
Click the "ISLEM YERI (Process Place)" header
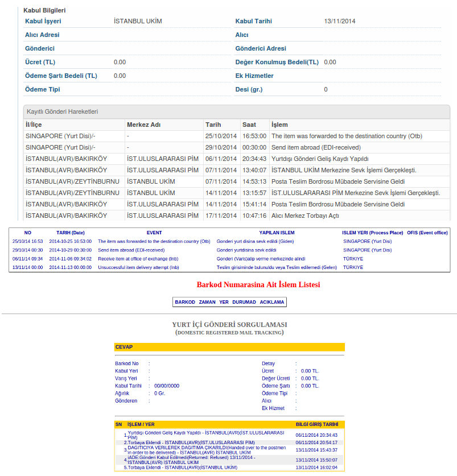pyautogui.click(x=373, y=233)
